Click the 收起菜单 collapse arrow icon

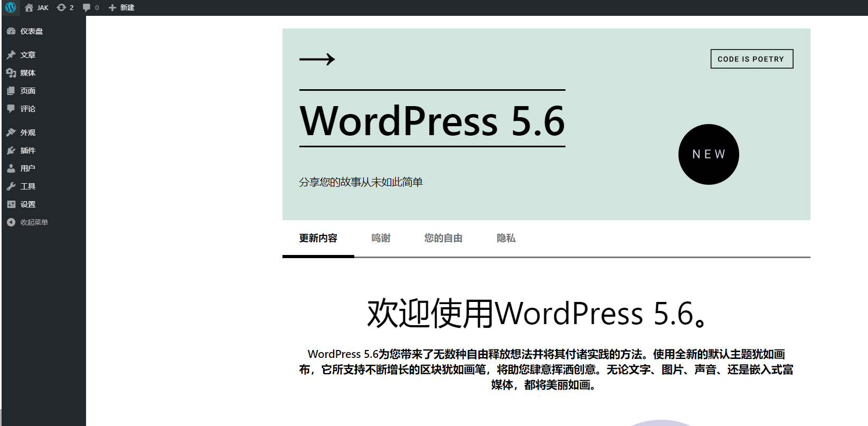pos(11,222)
